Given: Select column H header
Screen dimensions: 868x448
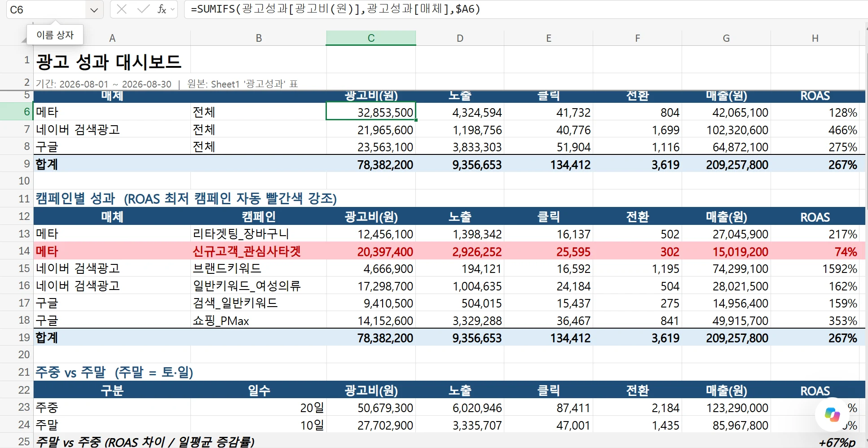Looking at the screenshot, I should coord(815,38).
